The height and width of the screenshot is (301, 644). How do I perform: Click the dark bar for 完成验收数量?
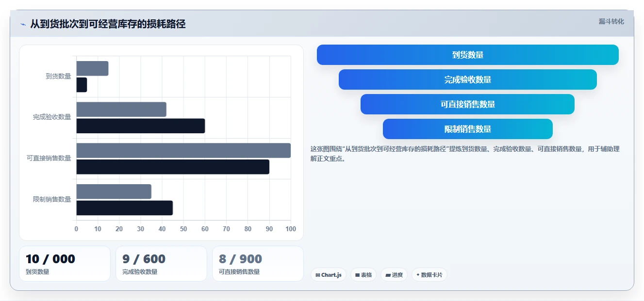point(141,126)
